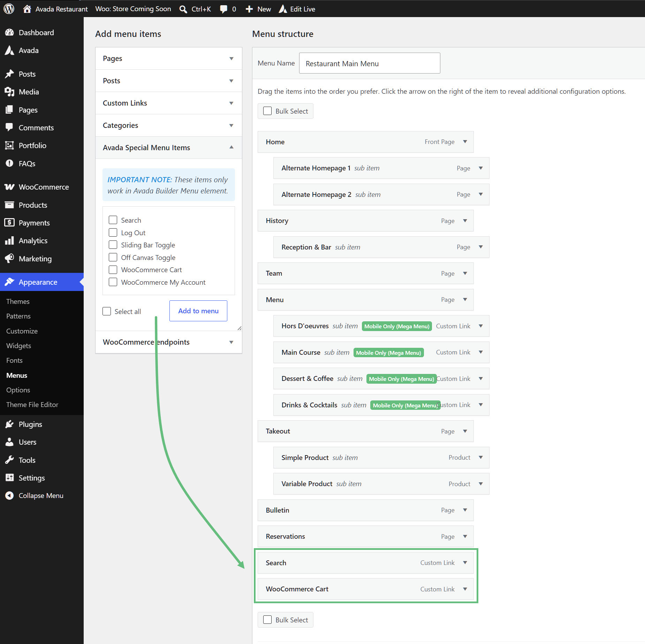645x644 pixels.
Task: Click the special items list resize handle
Action: pos(240,328)
